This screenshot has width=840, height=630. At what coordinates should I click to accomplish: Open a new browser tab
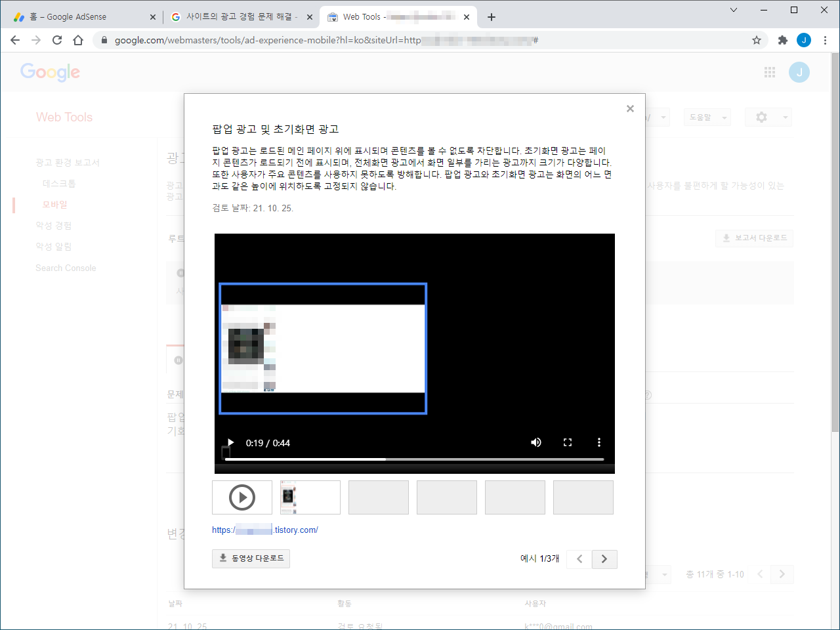coord(492,17)
